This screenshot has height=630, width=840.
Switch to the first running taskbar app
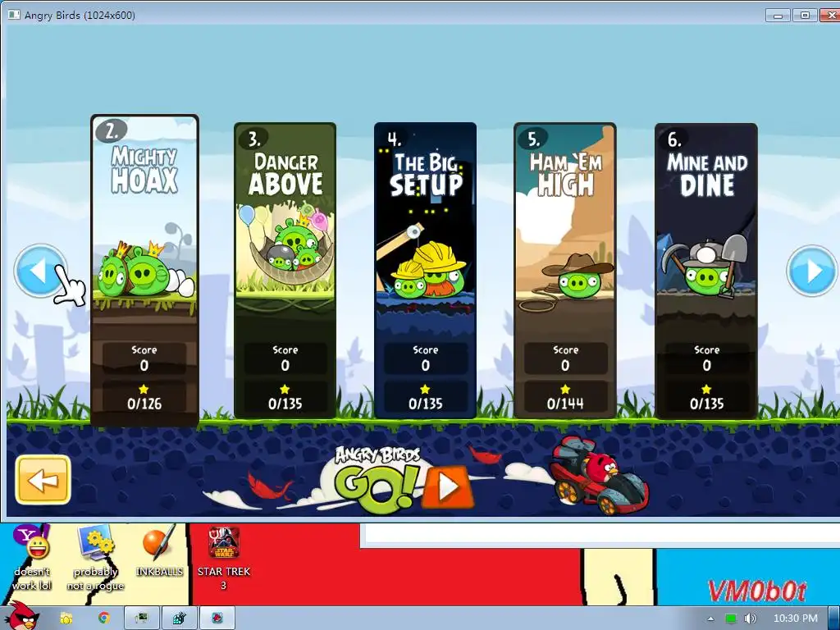142,619
